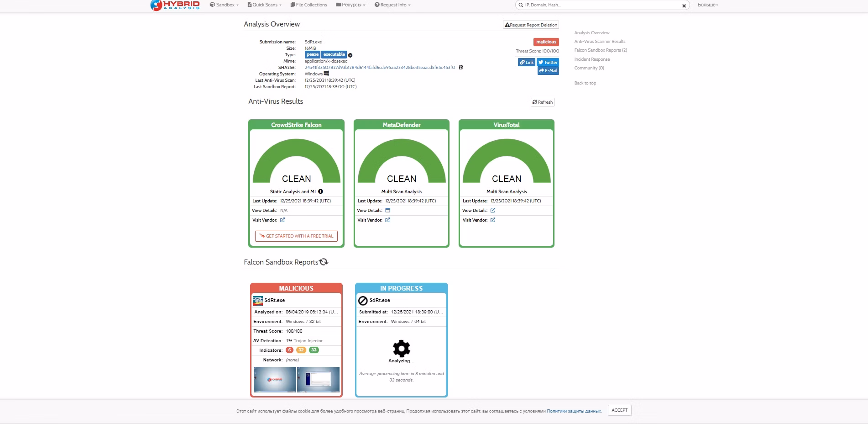Click the 'Windows 7 32 bit' environment value

pos(303,322)
